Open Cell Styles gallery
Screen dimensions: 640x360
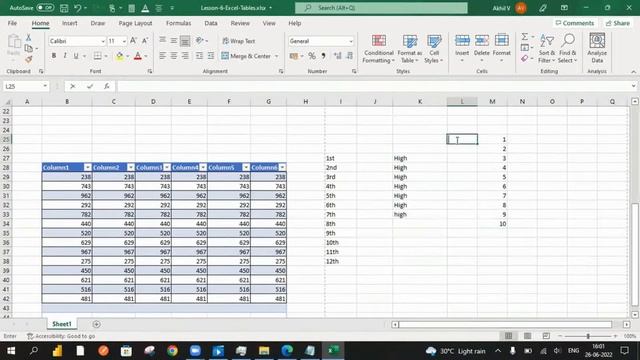click(x=434, y=49)
